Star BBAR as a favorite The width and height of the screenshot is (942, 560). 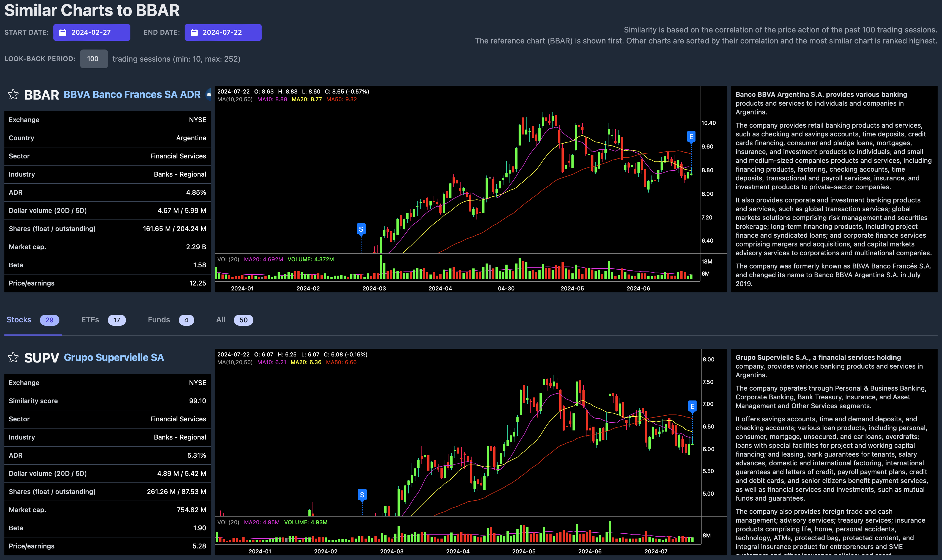(13, 94)
